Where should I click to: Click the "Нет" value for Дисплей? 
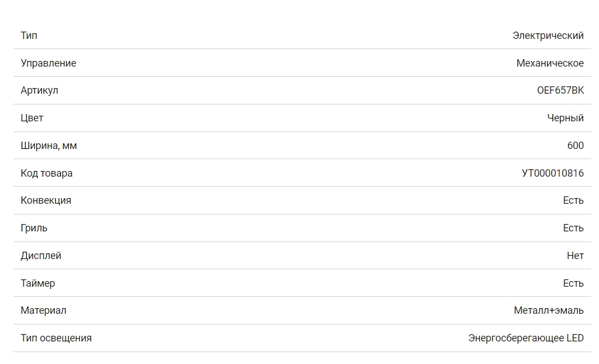click(575, 256)
